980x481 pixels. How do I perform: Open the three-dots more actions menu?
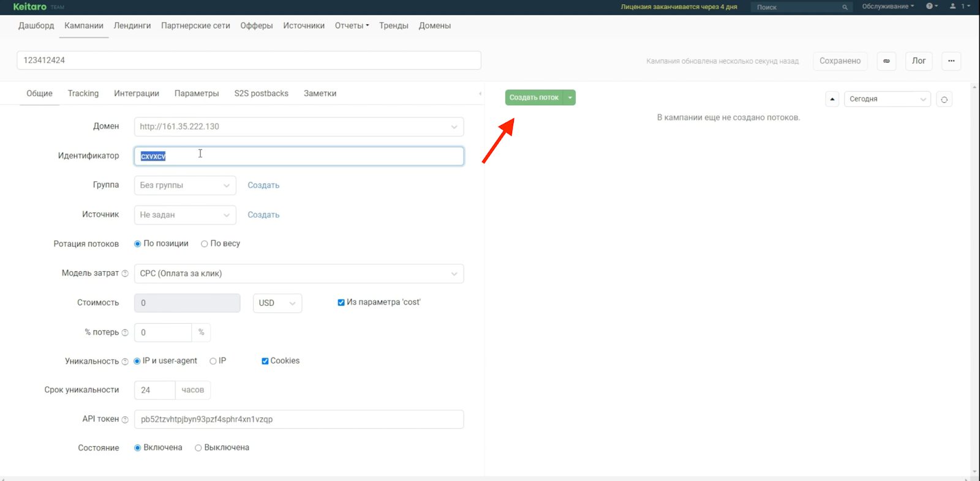pos(951,61)
